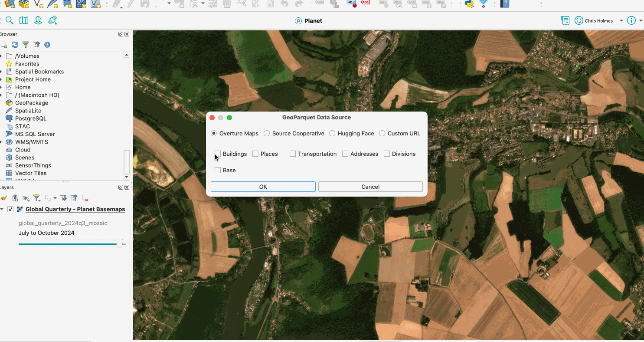Open the Layers filter funnel dropdown
644x342 pixels.
coord(37,198)
